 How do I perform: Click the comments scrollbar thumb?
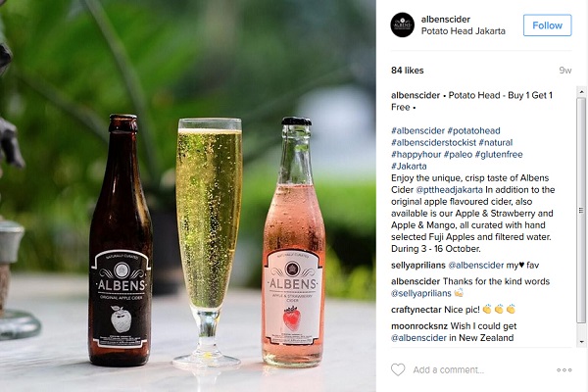click(581, 210)
